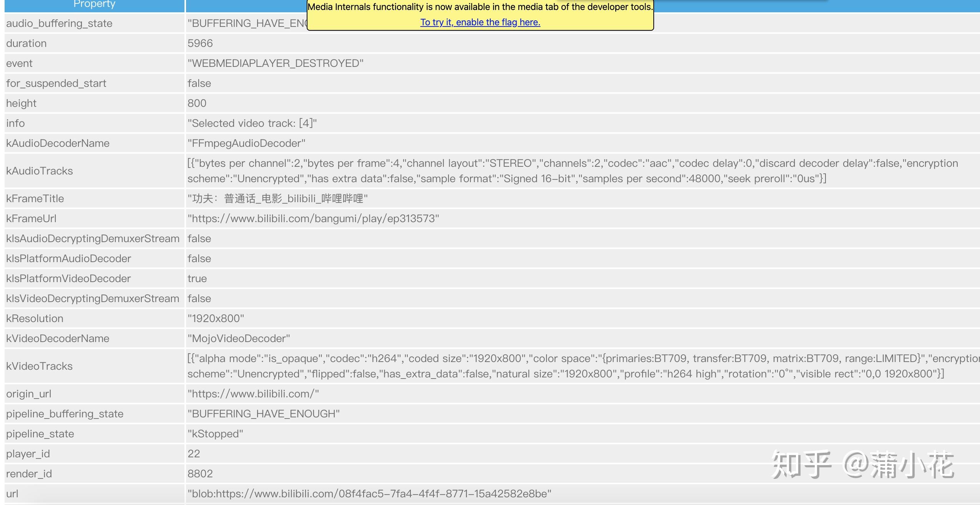Click the player_id value 22

[x=194, y=454]
